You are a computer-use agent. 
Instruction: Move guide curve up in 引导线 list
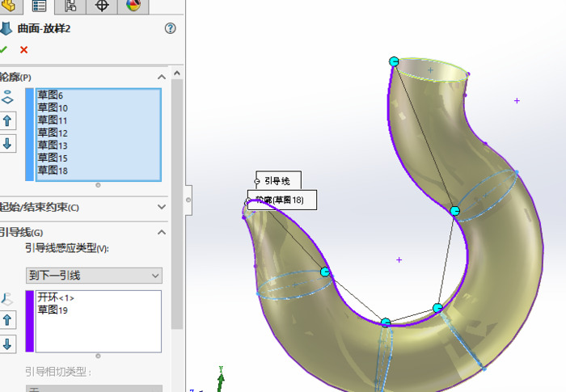[7, 321]
